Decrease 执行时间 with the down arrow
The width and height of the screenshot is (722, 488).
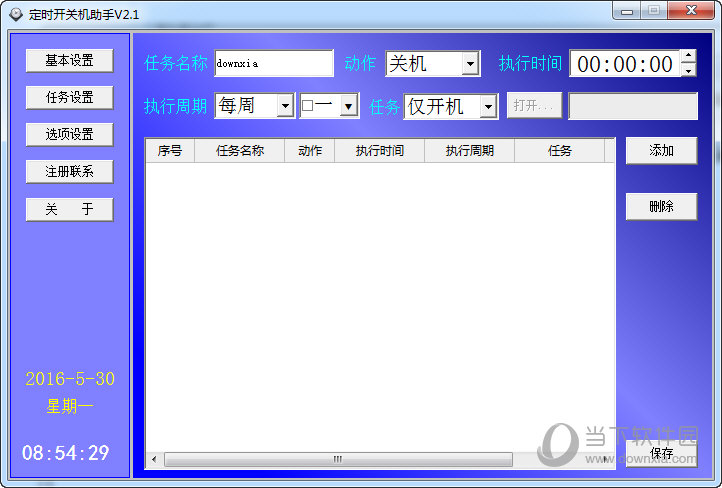coord(688,70)
